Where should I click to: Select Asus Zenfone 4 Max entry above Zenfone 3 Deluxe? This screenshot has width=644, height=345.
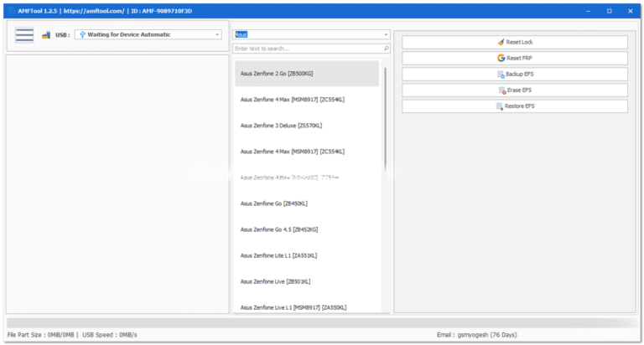tap(307, 100)
